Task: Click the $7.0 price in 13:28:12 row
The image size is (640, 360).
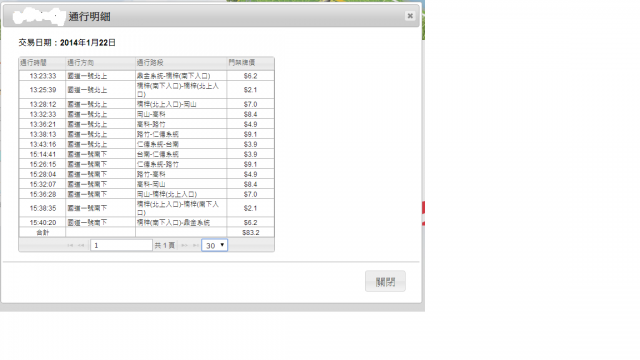Action: coord(250,104)
